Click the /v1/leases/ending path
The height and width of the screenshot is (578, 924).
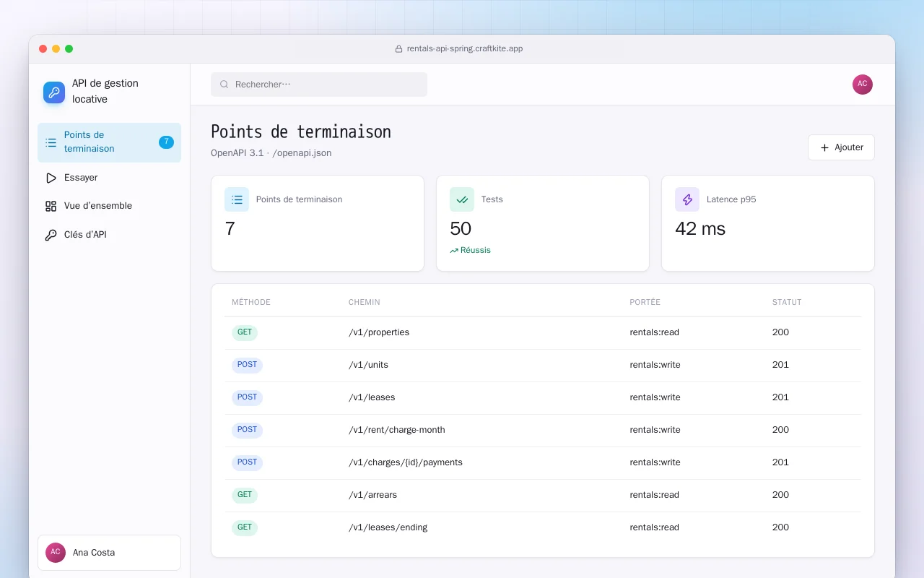tap(388, 528)
